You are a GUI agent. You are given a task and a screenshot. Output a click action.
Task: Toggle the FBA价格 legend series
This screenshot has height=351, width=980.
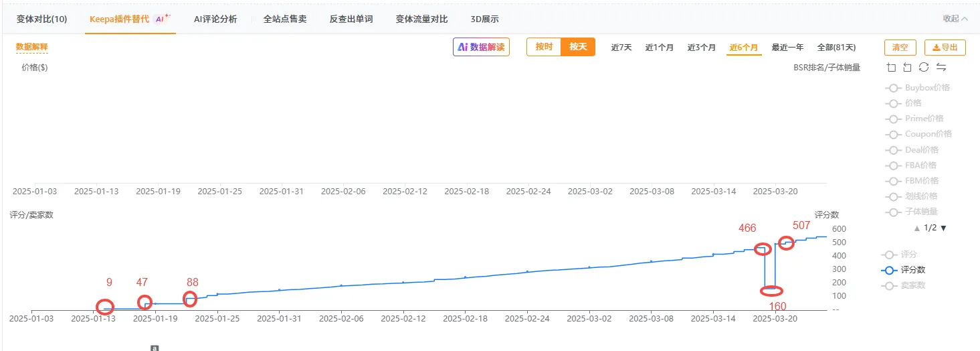coord(911,165)
